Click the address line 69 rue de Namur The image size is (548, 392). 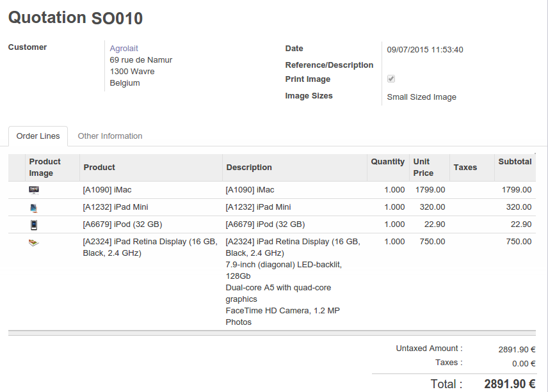(141, 60)
